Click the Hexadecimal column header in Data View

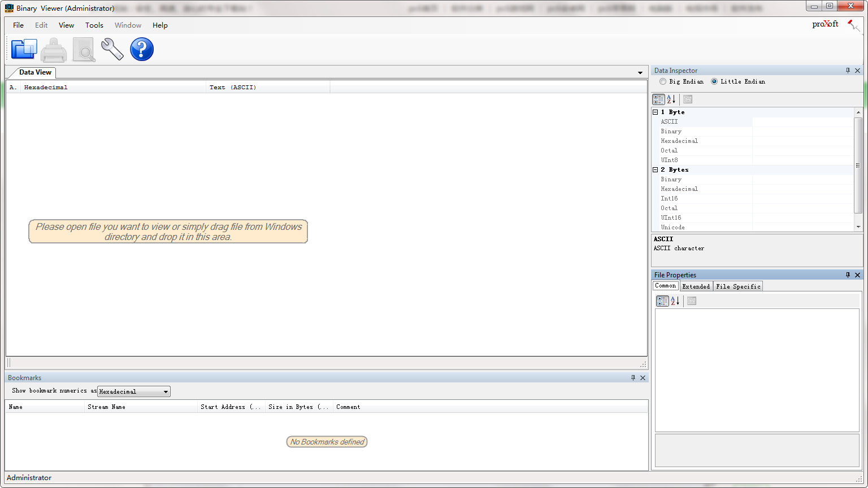tap(113, 88)
